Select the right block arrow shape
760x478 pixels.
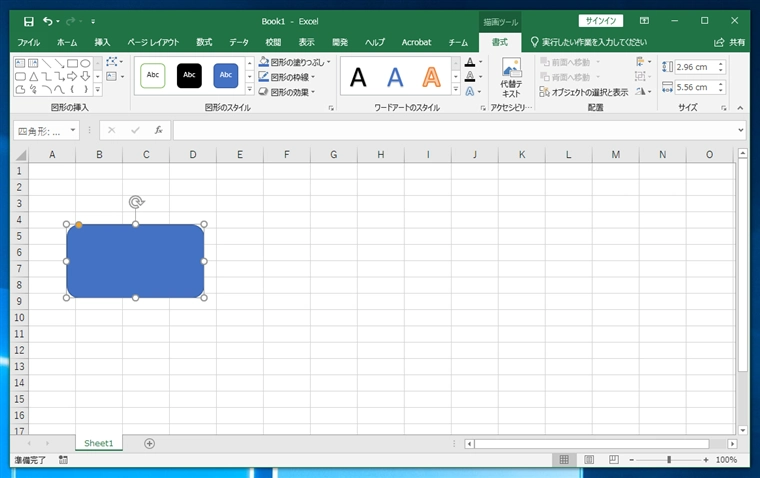click(x=72, y=76)
